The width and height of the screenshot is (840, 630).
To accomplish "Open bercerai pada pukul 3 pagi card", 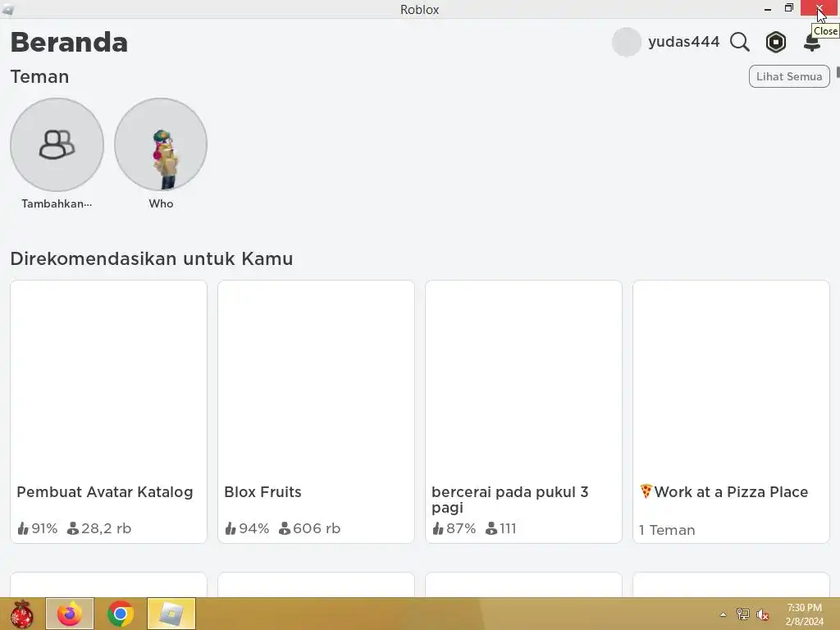I will click(523, 412).
